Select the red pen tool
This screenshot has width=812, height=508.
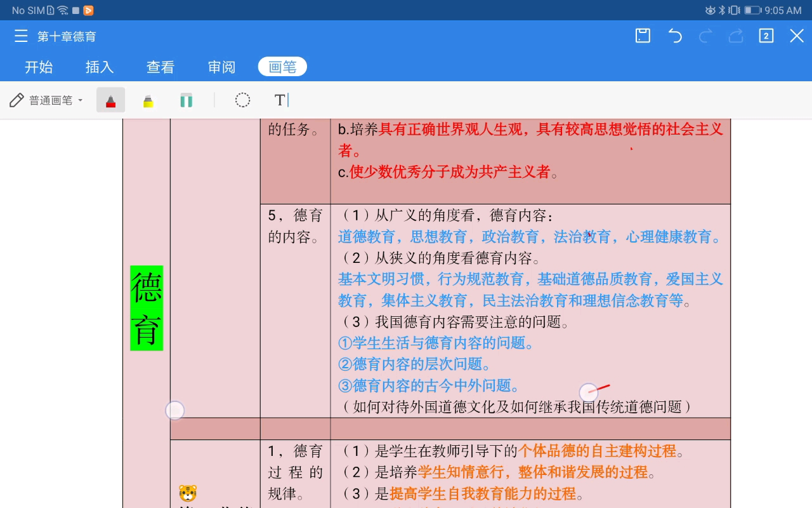[111, 100]
